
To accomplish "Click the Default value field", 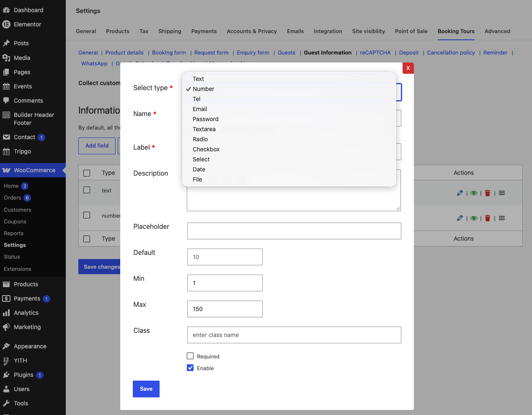I will coord(225,257).
